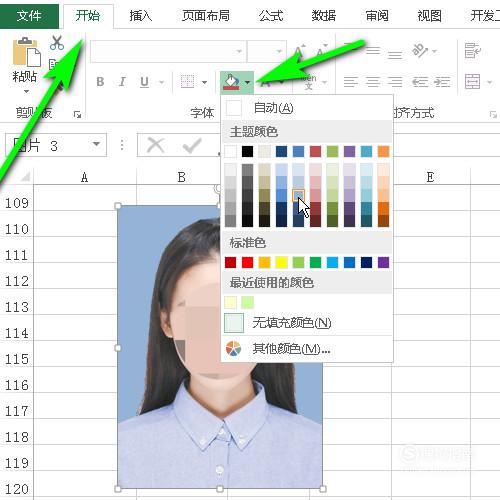Screen dimensions: 500x500
Task: Select column E header
Action: tap(430, 177)
